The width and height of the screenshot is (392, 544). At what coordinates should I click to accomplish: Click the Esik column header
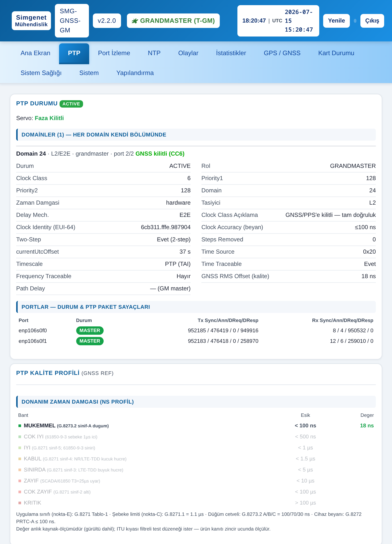(305, 415)
